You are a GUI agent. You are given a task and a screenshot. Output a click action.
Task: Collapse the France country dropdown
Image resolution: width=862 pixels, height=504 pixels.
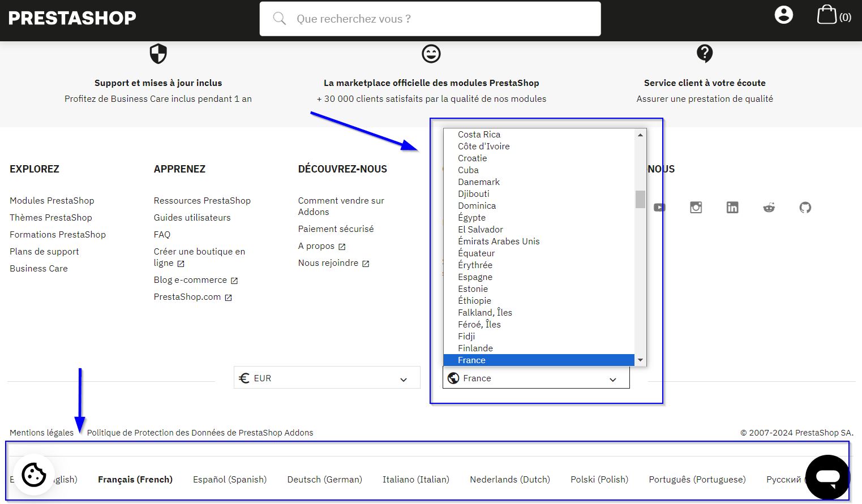535,378
